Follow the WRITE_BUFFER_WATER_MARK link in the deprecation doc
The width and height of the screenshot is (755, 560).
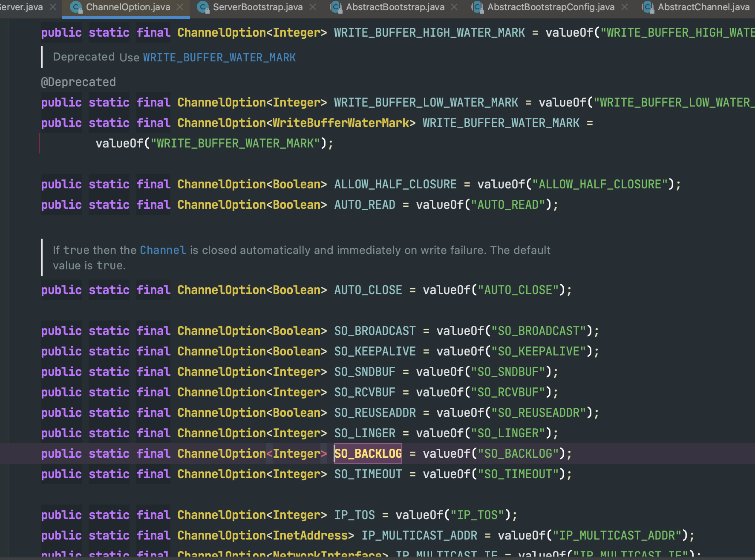point(219,58)
